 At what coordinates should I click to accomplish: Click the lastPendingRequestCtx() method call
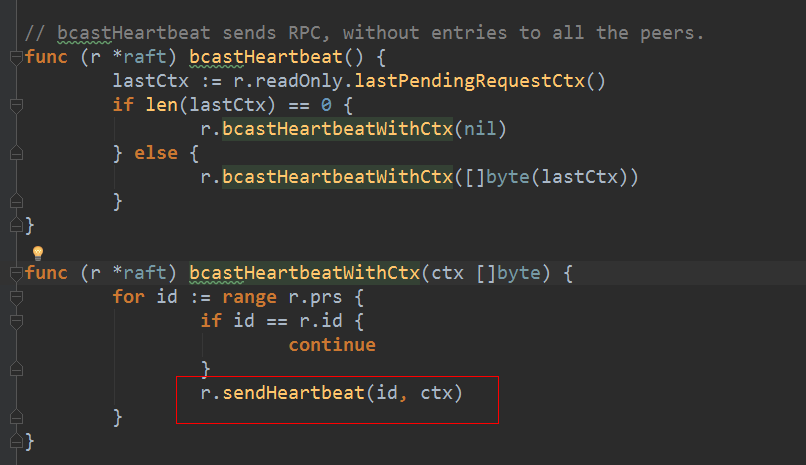[480, 81]
